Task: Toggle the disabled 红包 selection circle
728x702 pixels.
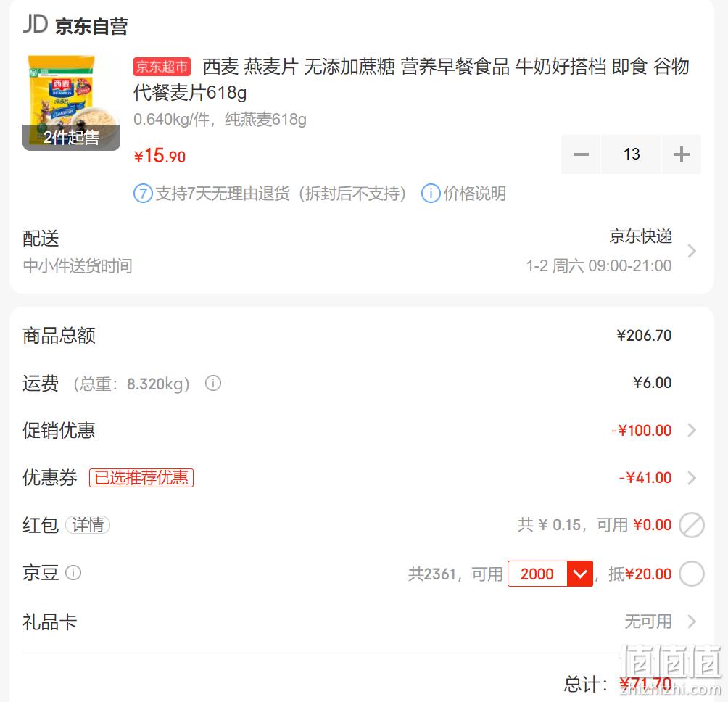Action: tap(691, 525)
